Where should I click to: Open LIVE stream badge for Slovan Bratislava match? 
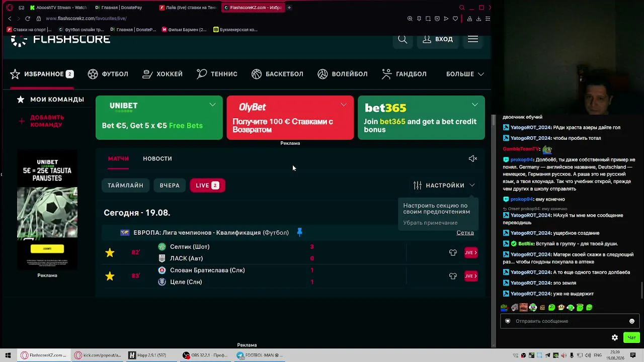coord(471,276)
